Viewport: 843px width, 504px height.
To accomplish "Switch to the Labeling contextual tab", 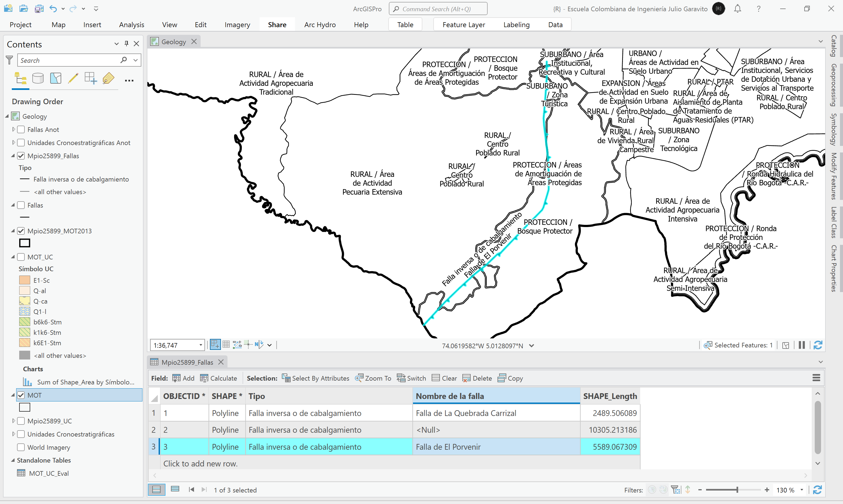I will [x=516, y=24].
